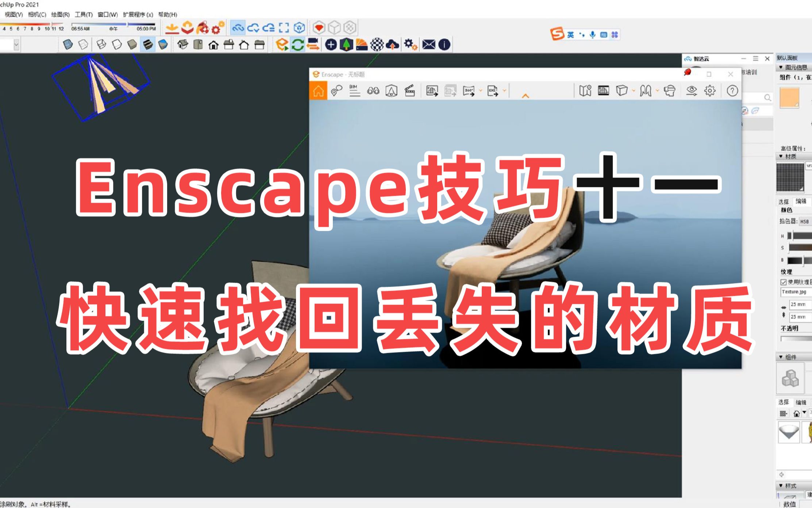Click the Enscape home view icon

318,91
